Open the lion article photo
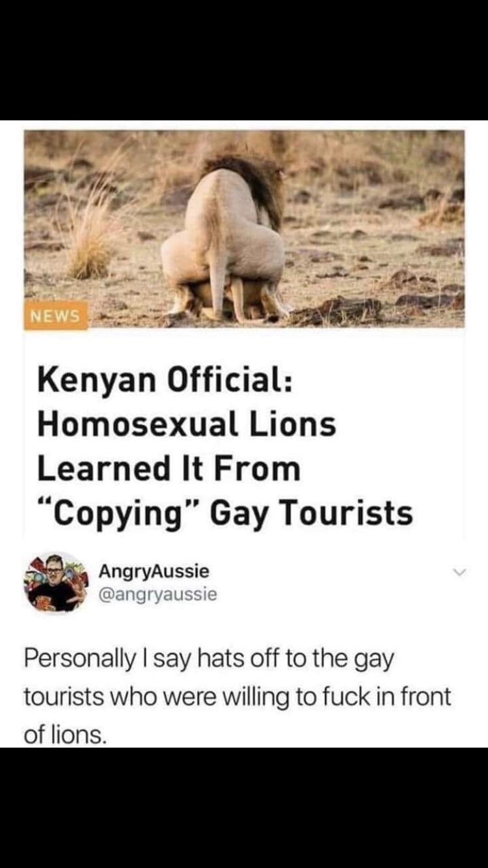This screenshot has width=488, height=868. click(x=245, y=229)
